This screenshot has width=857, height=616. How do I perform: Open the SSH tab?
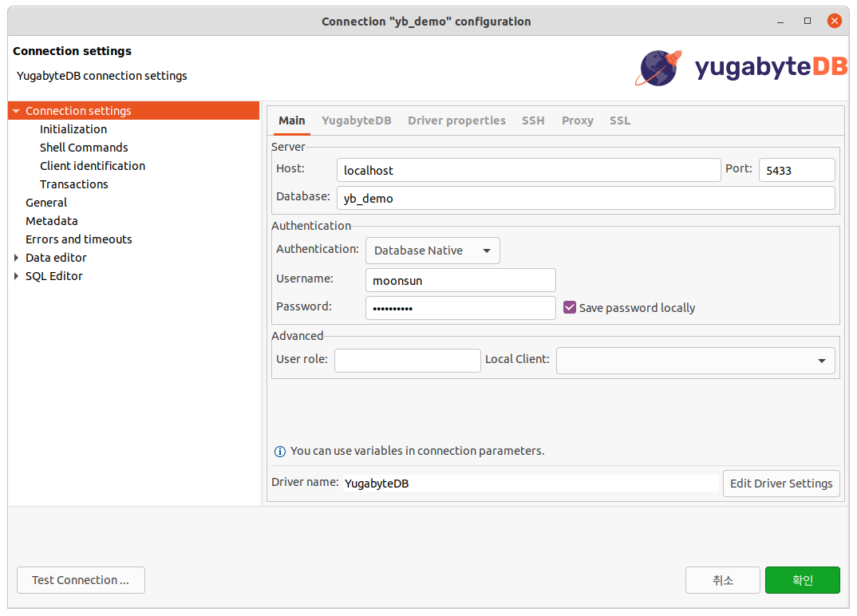(533, 120)
